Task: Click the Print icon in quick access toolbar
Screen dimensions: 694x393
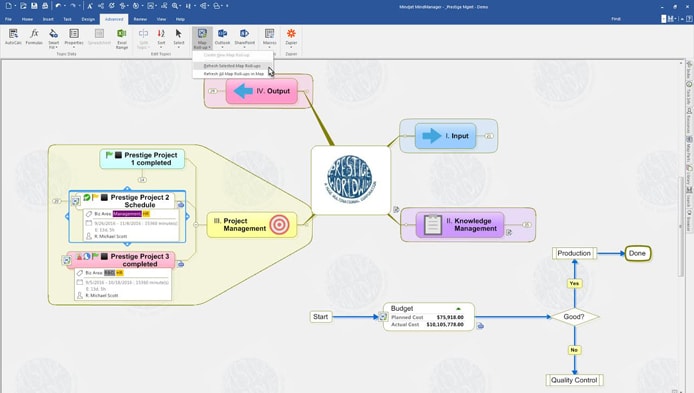Action: [x=45, y=6]
